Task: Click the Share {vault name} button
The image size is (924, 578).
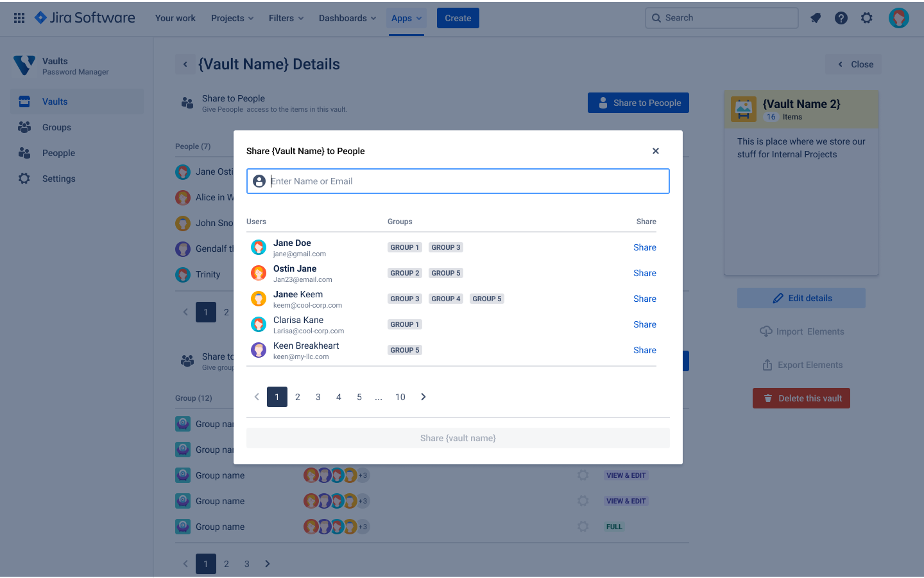Action: (x=458, y=438)
